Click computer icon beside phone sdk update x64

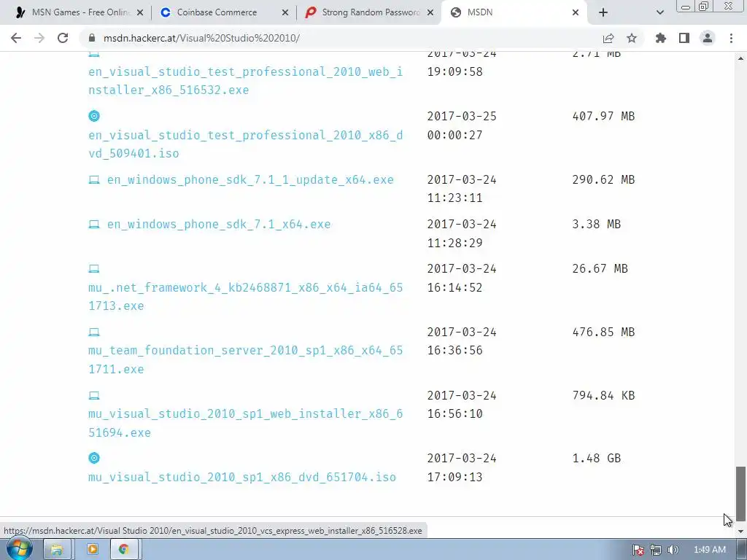(x=94, y=179)
